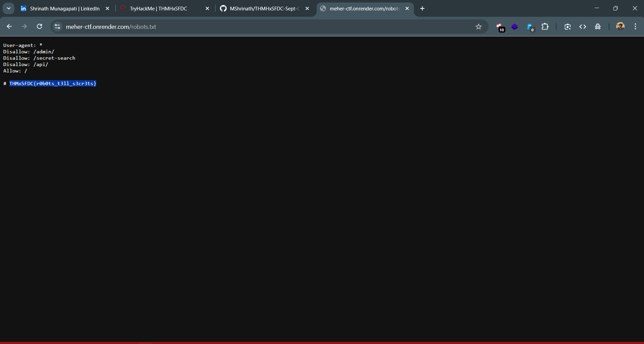Viewport: 644px width, 344px height.
Task: Switch to the TryHackMe THMHxSFDC tab
Action: point(161,9)
